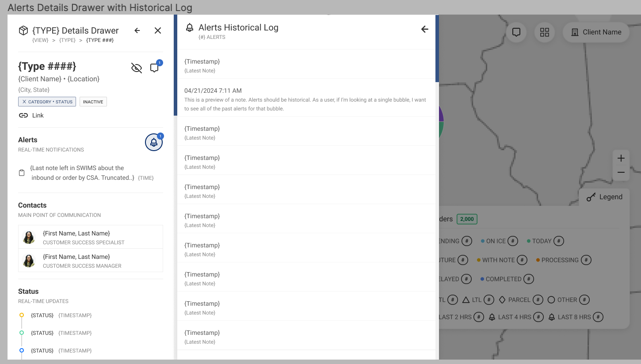Close the Details Drawer with X icon
The image size is (641, 364).
click(158, 30)
